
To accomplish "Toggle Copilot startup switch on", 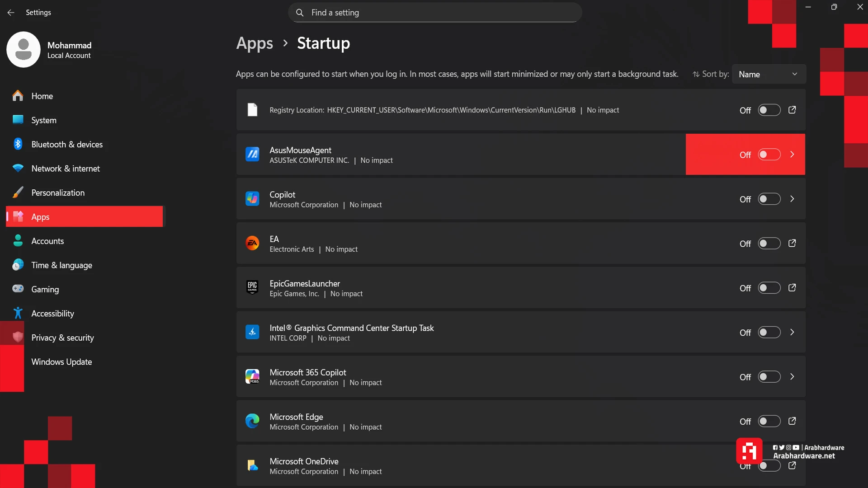I will [x=769, y=199].
